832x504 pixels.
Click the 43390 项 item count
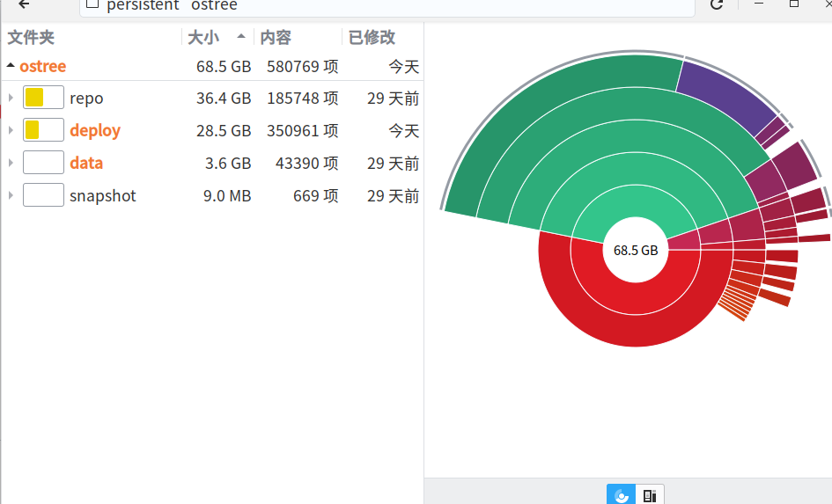tap(306, 164)
